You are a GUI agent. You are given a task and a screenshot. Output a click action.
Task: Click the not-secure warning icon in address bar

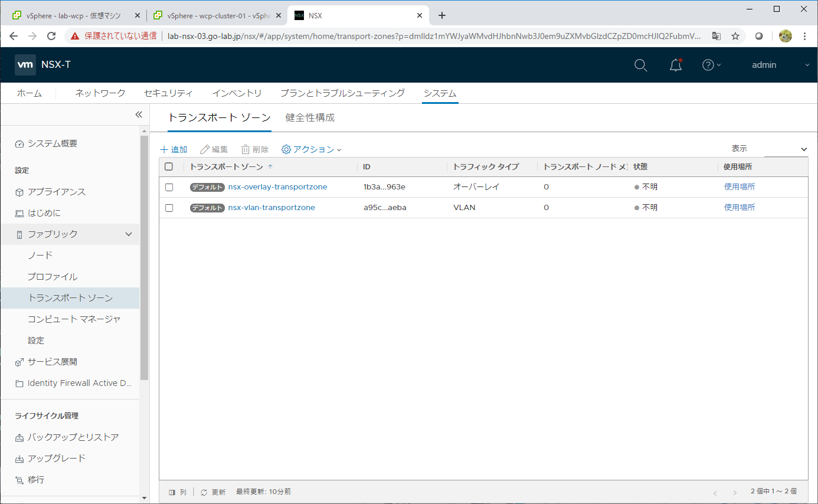click(x=75, y=36)
